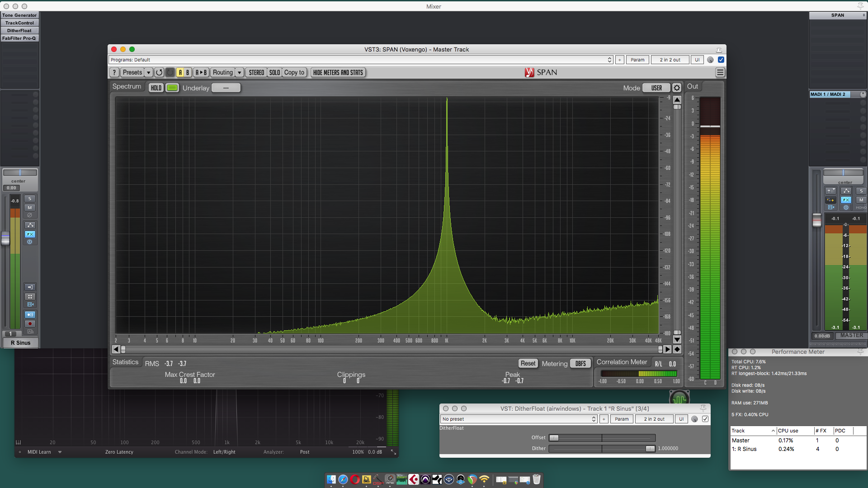Mute the R Sinus track
Viewport: 868px width, 488px height.
tap(30, 208)
